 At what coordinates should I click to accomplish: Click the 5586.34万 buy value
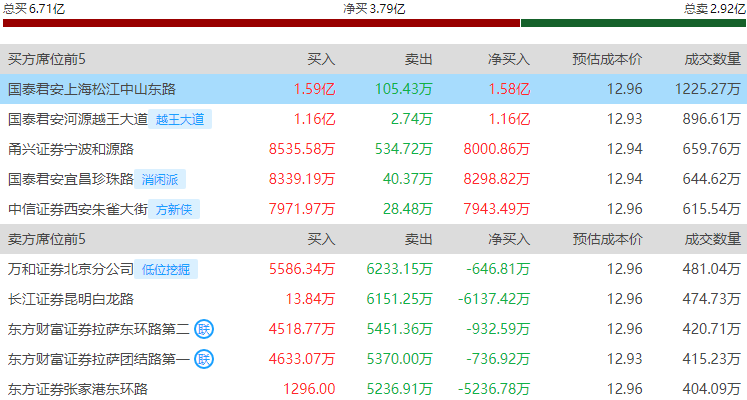point(302,269)
